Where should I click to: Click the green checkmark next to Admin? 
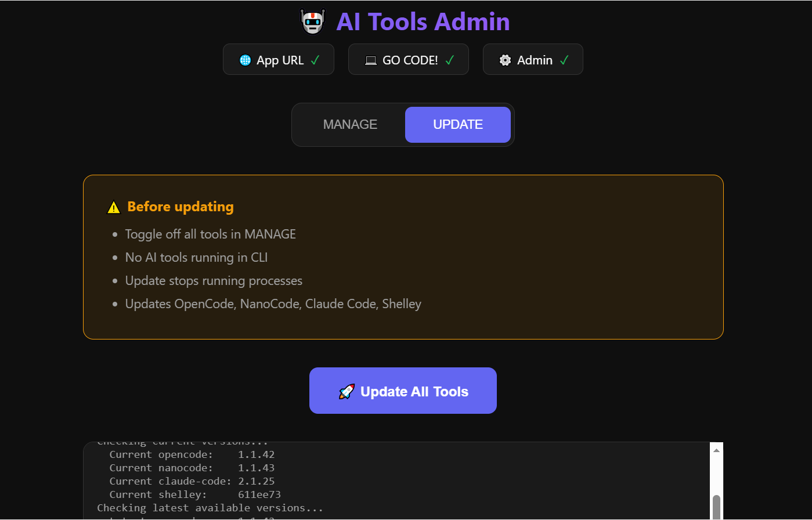click(x=564, y=59)
